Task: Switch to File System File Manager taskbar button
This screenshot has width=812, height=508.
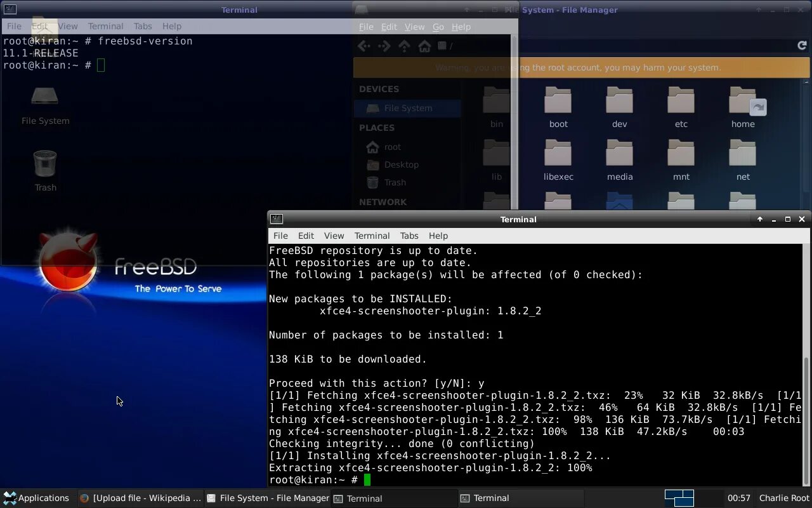Action: click(268, 498)
